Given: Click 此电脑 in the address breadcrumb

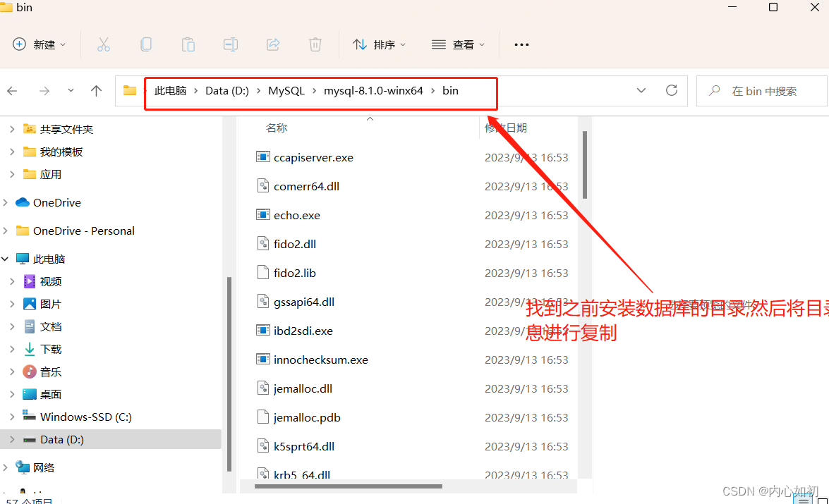Looking at the screenshot, I should click(x=170, y=91).
